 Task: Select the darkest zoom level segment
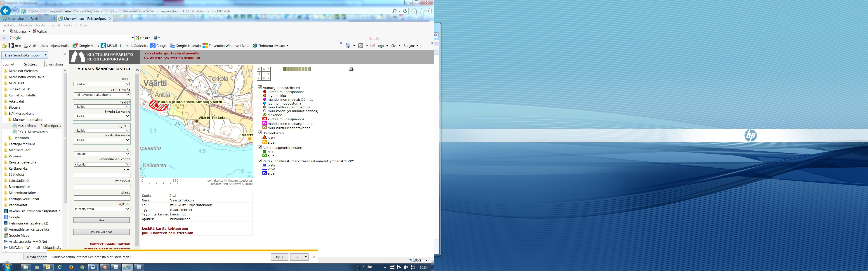[x=284, y=69]
